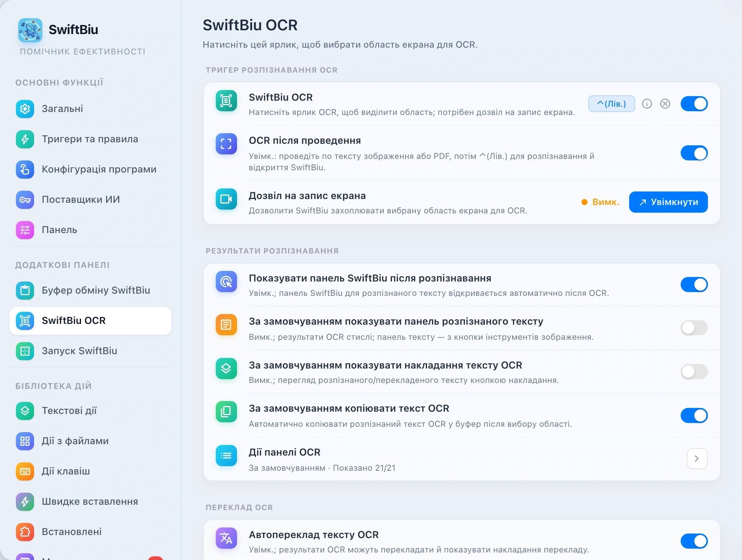Open Конфігурація програми

[90, 170]
